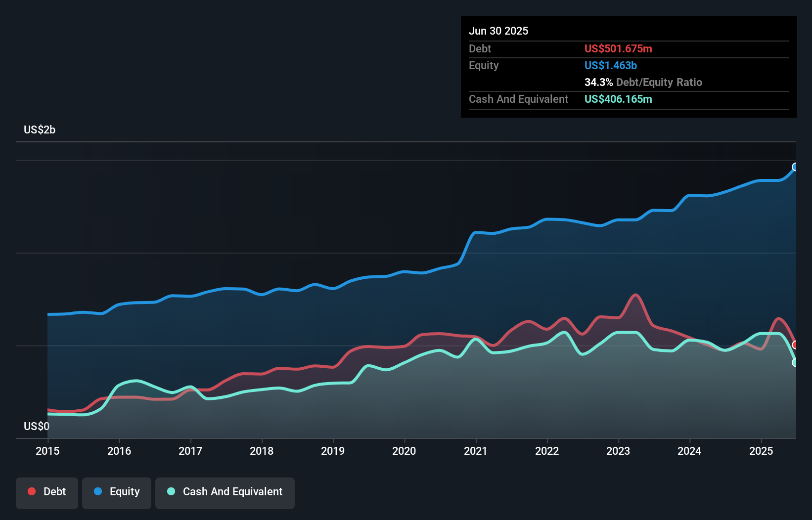Select the white Equity endpoint marker on the chart
The image size is (812, 520).
795,167
